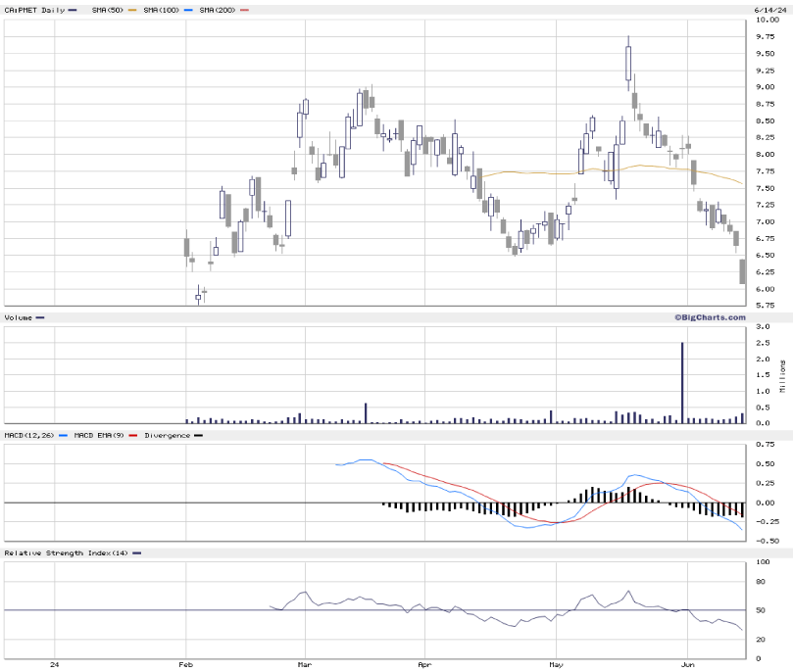Click the CA:PMET Daily chart title text
The image size is (793, 672).
(x=32, y=10)
